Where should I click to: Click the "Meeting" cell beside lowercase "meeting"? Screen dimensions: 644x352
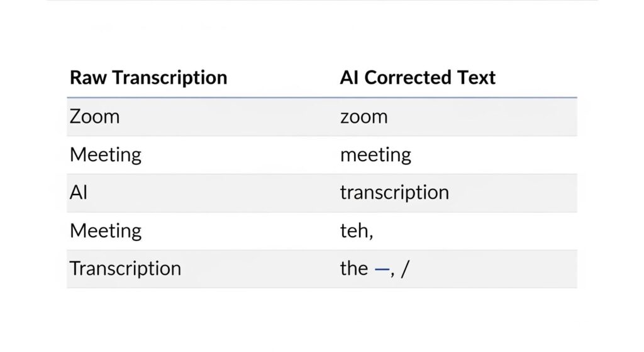[x=105, y=155]
